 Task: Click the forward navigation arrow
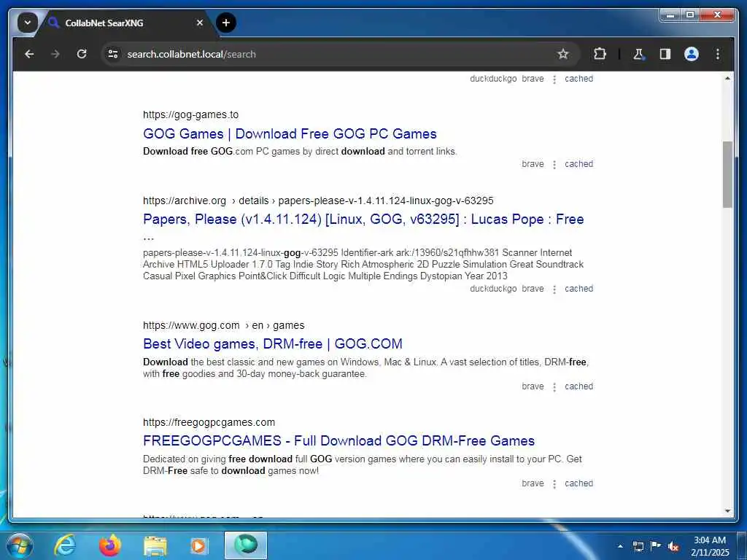(x=55, y=54)
